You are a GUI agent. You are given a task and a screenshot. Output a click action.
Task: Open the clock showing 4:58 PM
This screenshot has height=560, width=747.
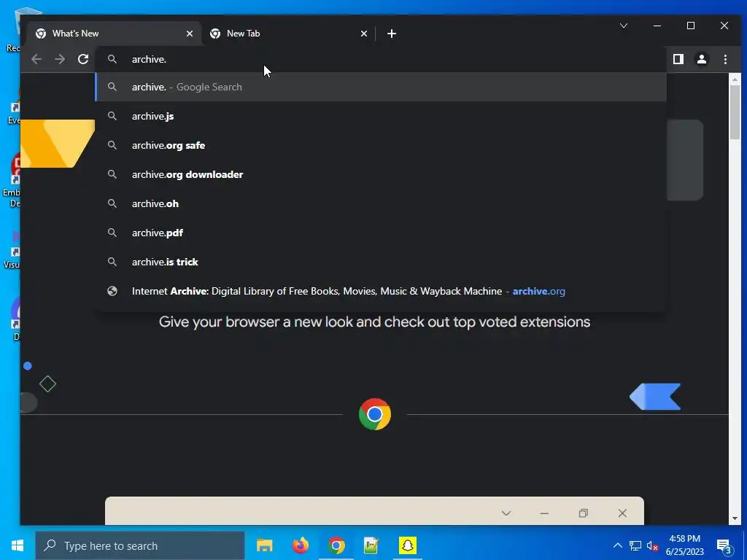(x=684, y=545)
